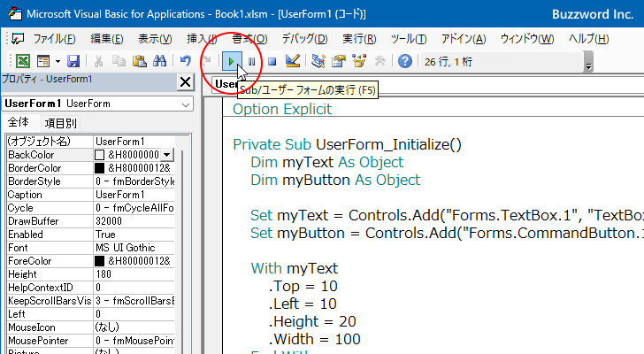Open the Object Browser icon
The width and height of the screenshot is (644, 354).
(x=359, y=61)
